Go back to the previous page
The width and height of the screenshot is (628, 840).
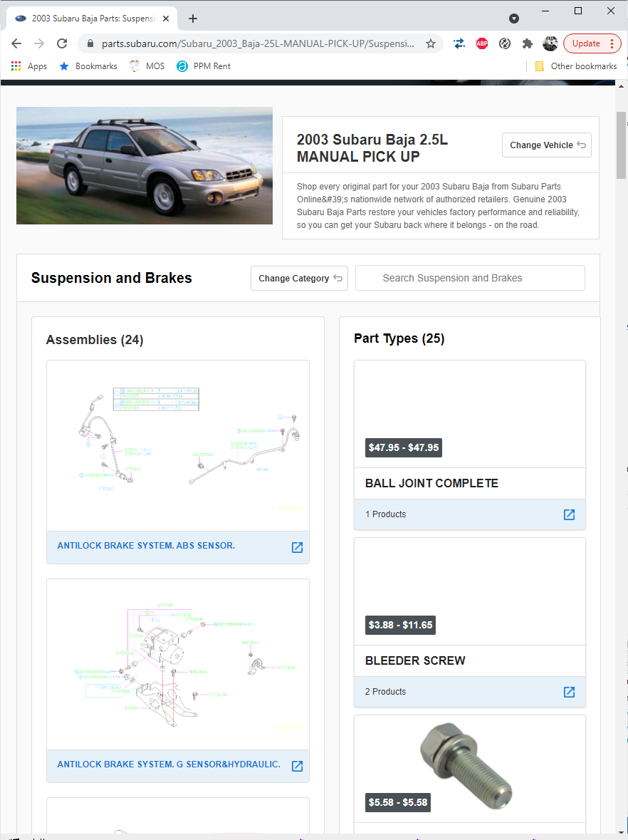click(x=16, y=44)
